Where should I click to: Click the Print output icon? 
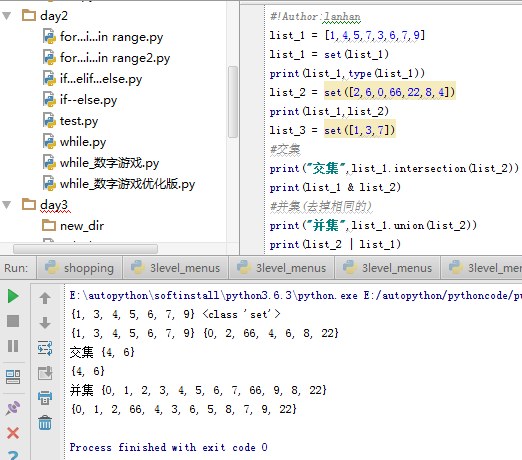45,398
